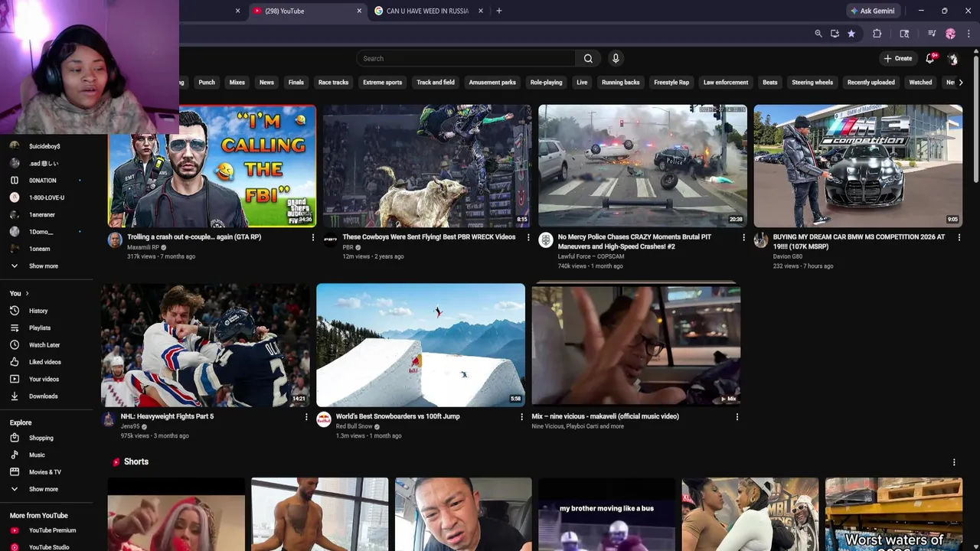Viewport: 980px width, 551px height.
Task: Open more options for BMW M3 video
Action: click(959, 237)
